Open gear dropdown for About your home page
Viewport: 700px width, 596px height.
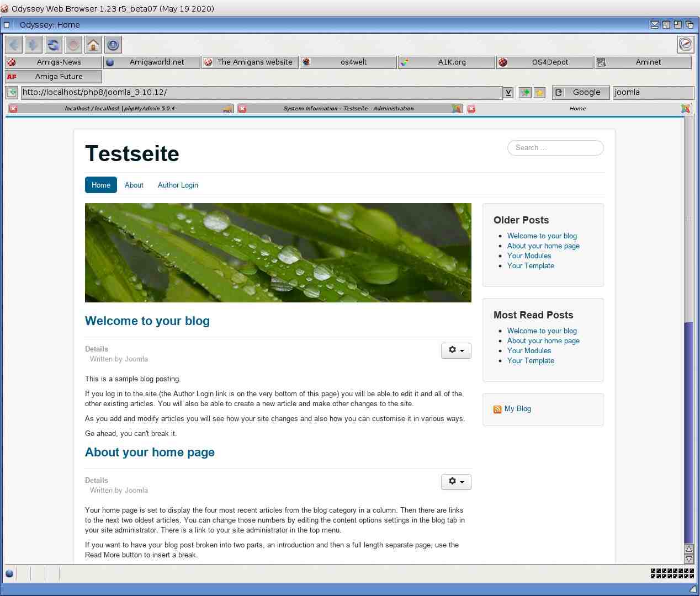pos(456,482)
